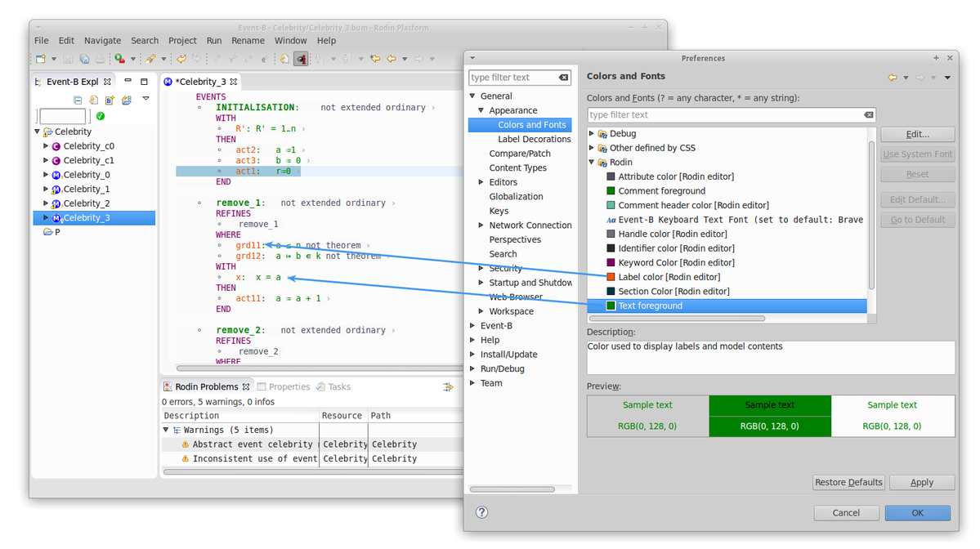Switch to the Tasks tab
The image size is (980, 549).
coord(333,387)
